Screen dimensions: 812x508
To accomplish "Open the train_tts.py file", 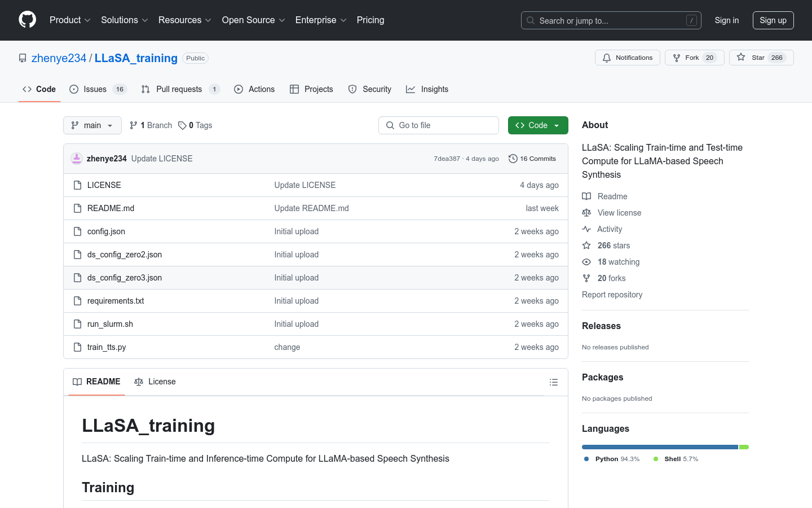I will tap(107, 347).
